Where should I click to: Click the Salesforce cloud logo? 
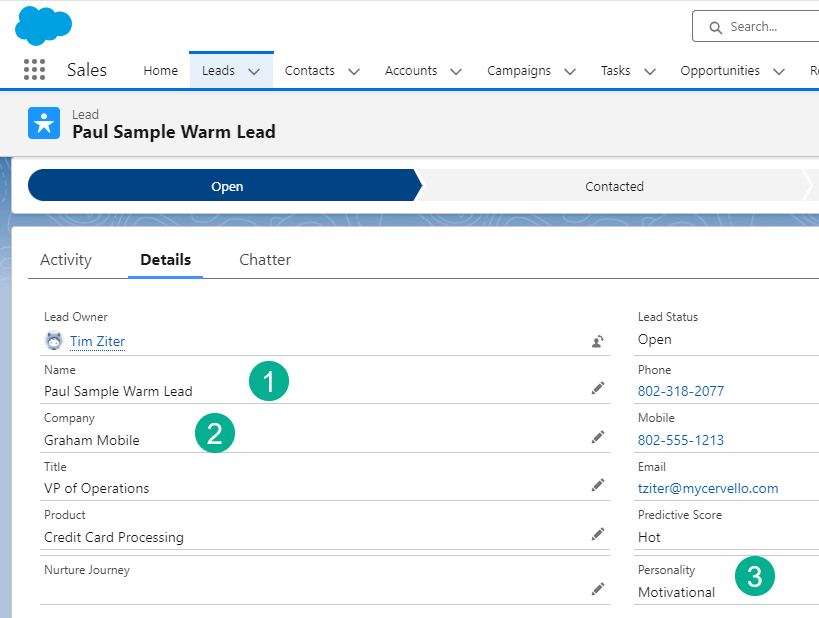coord(43,25)
